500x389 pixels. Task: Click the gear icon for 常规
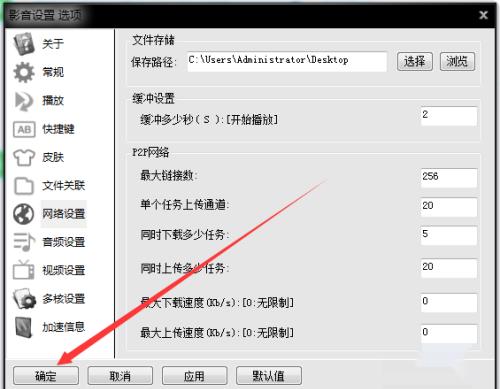(24, 72)
